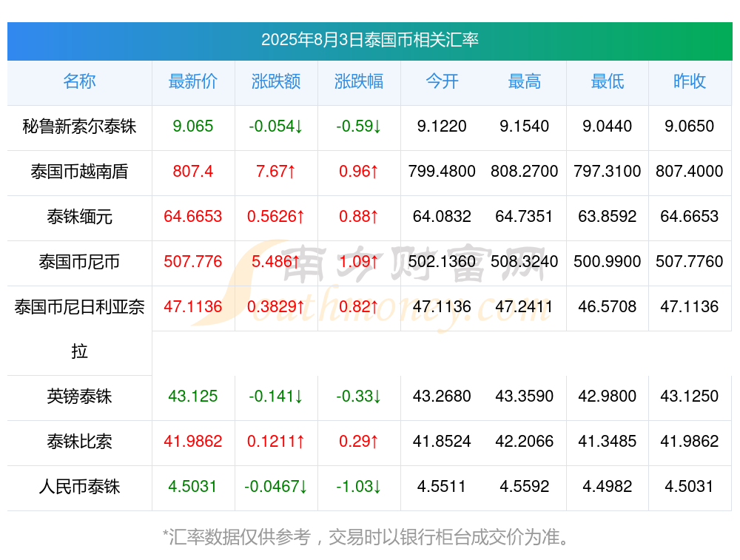Screen dimensions: 740x560
Task: Click opening value 64.0832
Action: [x=442, y=217]
